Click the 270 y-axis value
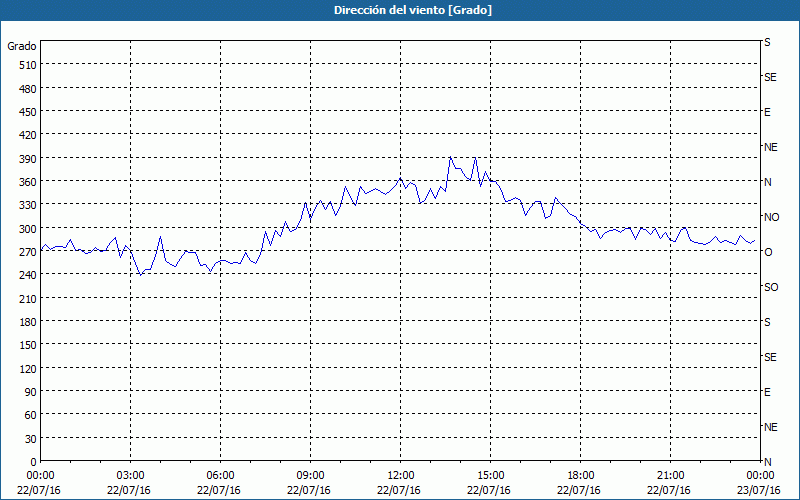The image size is (800, 500). coord(28,252)
